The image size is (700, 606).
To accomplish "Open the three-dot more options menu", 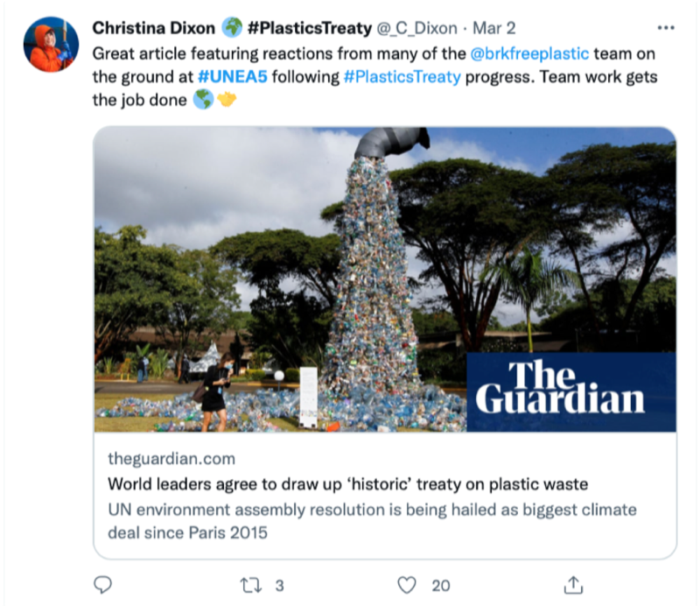I will click(668, 28).
